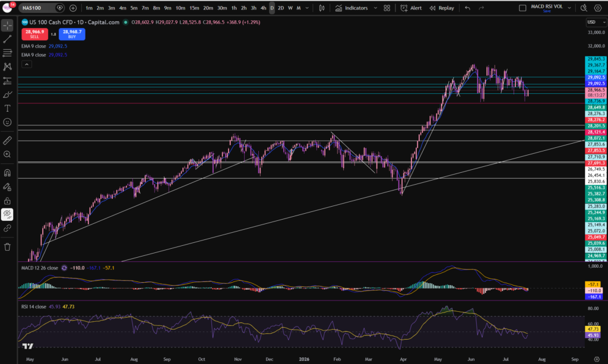Open the user profile avatar menu
Image resolution: width=608 pixels, height=364 pixels.
(x=7, y=7)
